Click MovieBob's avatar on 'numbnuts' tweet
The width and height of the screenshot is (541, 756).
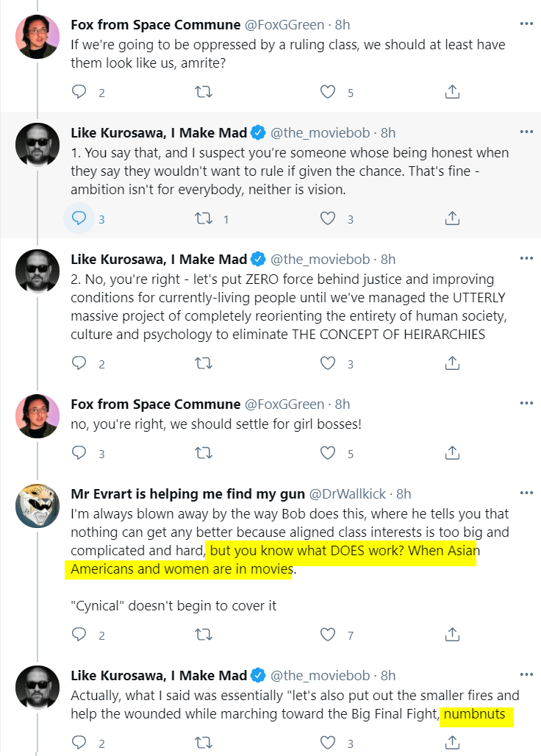pyautogui.click(x=37, y=688)
